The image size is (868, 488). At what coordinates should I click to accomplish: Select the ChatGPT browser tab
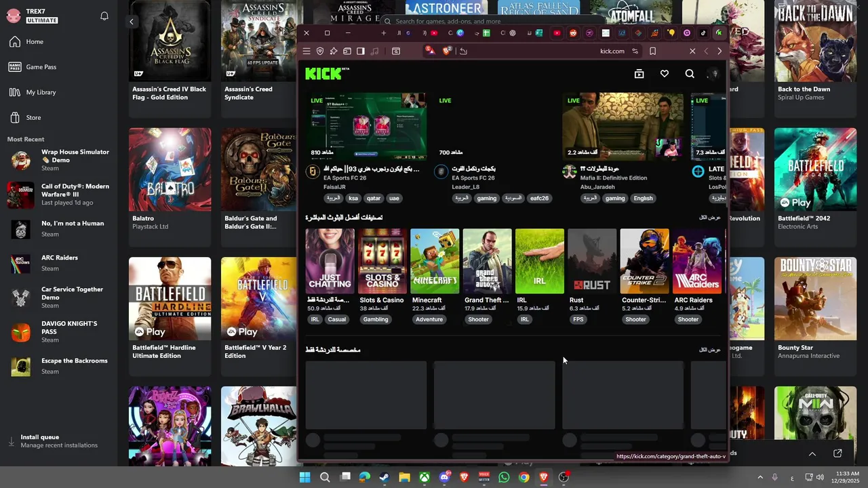click(x=508, y=33)
